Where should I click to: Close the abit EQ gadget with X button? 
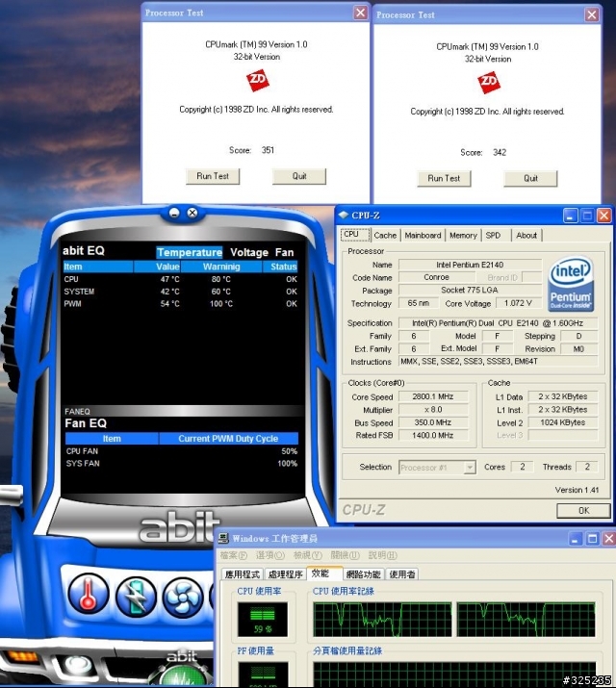coord(192,213)
